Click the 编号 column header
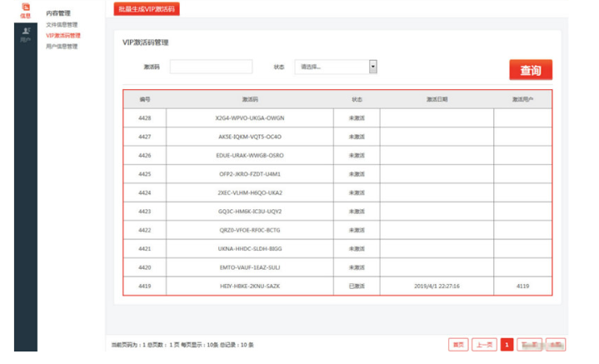 (x=144, y=99)
